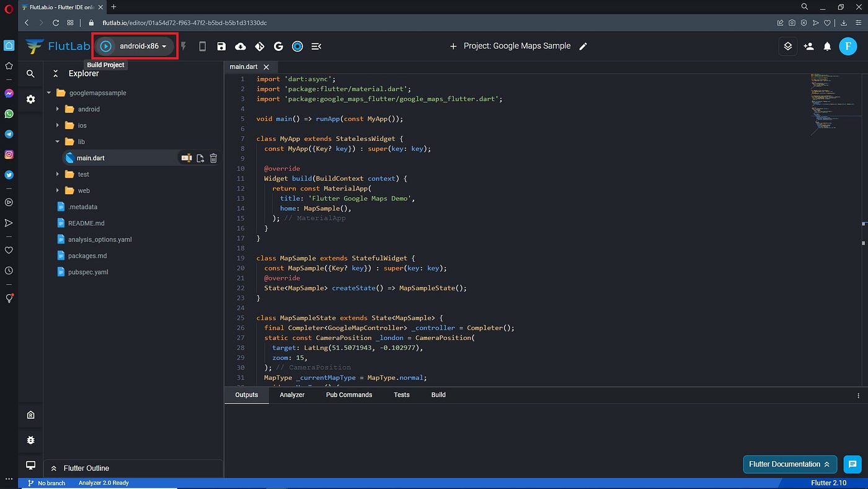868x489 pixels.
Task: Open the chat support button
Action: (x=852, y=464)
